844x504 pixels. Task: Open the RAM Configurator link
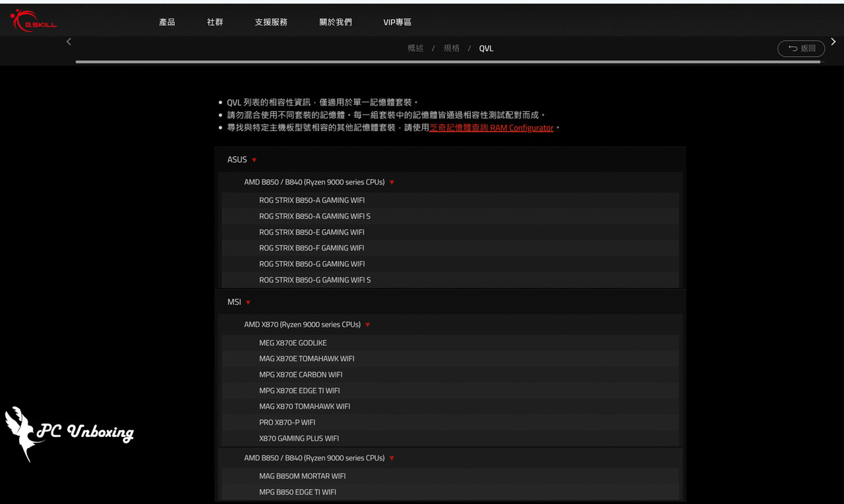point(491,128)
